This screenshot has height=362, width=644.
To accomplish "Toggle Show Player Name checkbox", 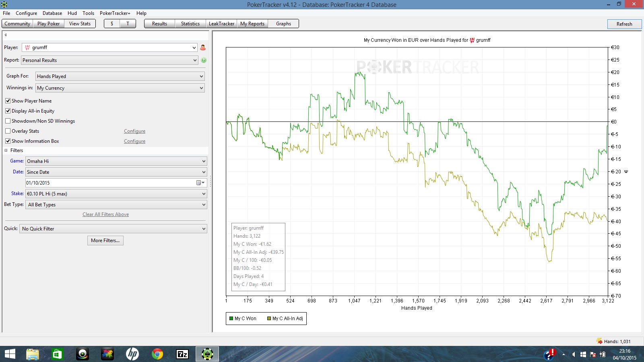I will point(8,101).
